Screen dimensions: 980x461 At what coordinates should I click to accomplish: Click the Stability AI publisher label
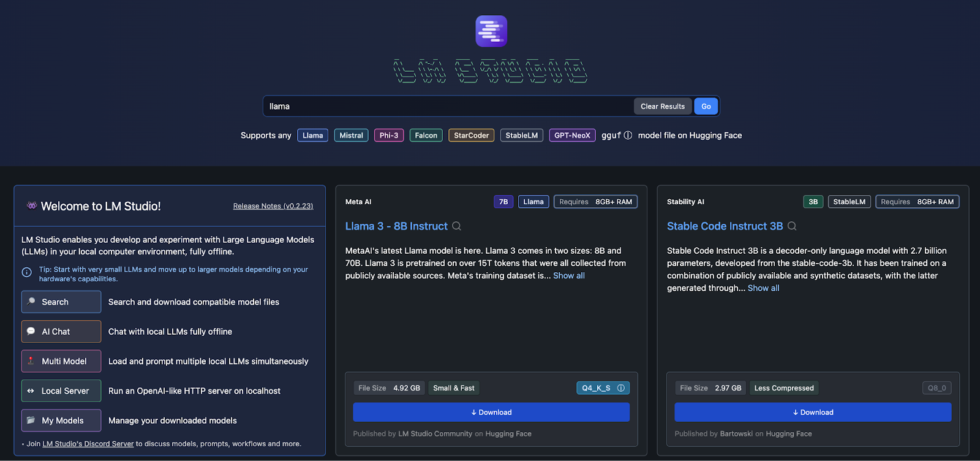coord(685,202)
